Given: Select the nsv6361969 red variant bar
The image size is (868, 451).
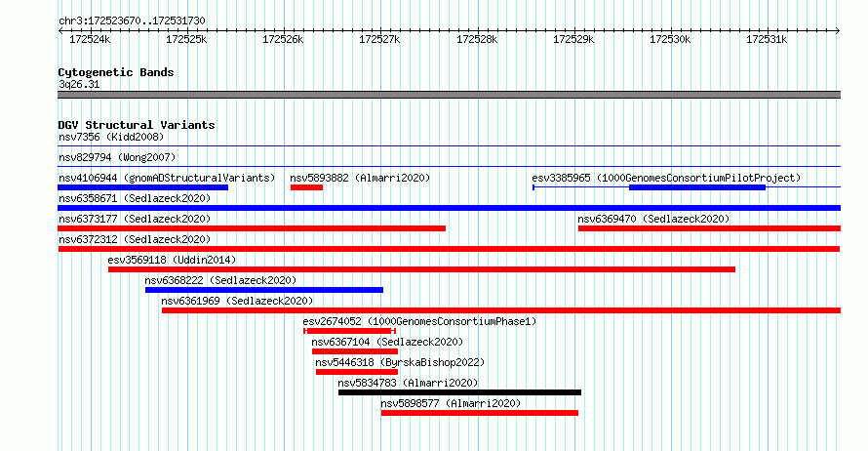Looking at the screenshot, I should (x=501, y=310).
